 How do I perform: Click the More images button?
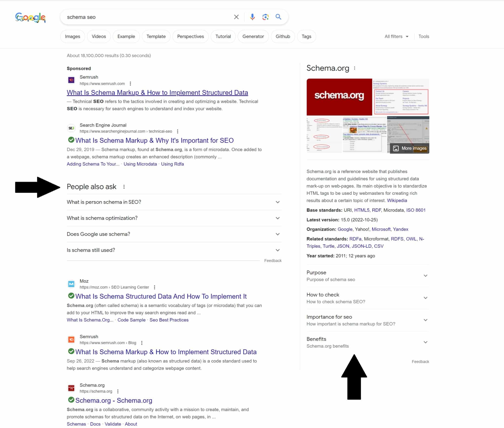(410, 148)
